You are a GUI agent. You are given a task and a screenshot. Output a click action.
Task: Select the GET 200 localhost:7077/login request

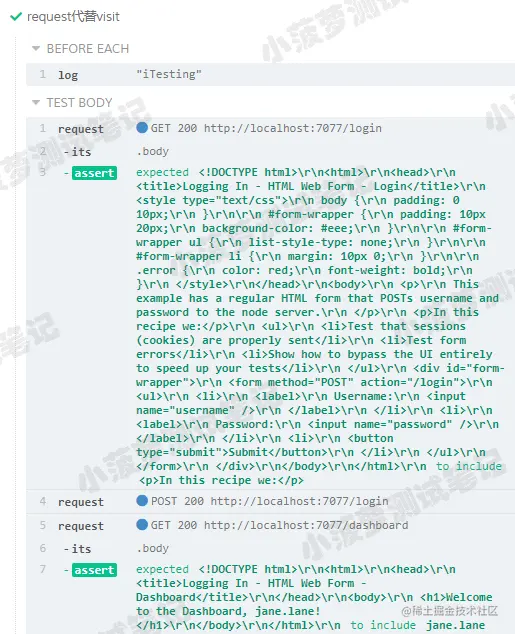point(270,129)
